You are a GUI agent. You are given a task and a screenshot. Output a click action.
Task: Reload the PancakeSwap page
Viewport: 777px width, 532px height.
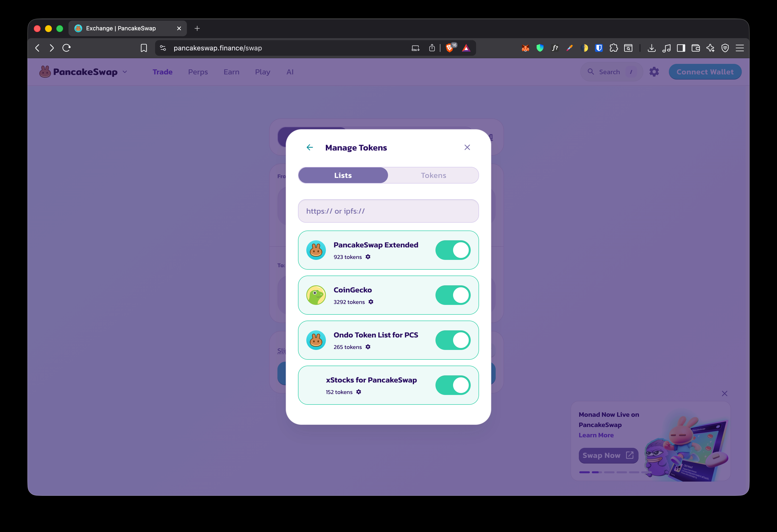[x=67, y=48]
